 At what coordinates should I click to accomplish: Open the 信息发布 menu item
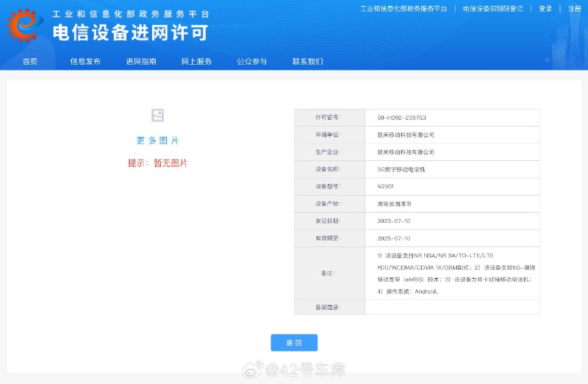85,62
